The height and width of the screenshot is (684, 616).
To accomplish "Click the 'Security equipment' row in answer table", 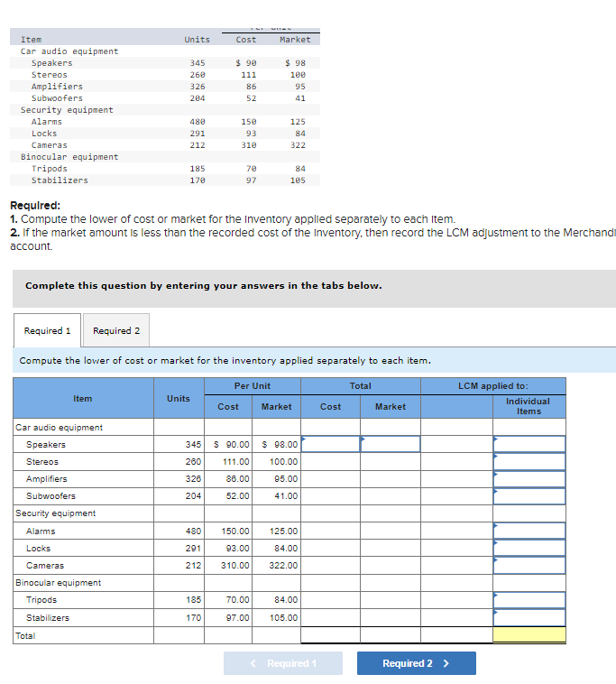I will click(290, 513).
